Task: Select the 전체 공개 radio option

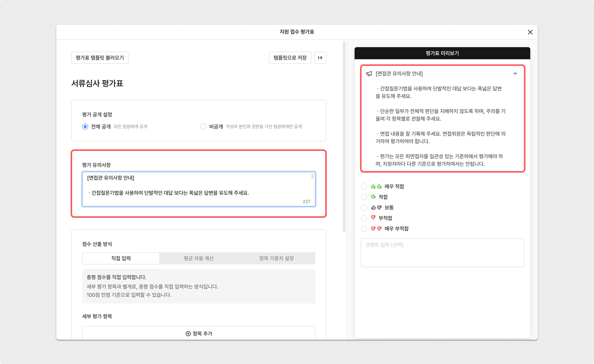Action: point(85,127)
